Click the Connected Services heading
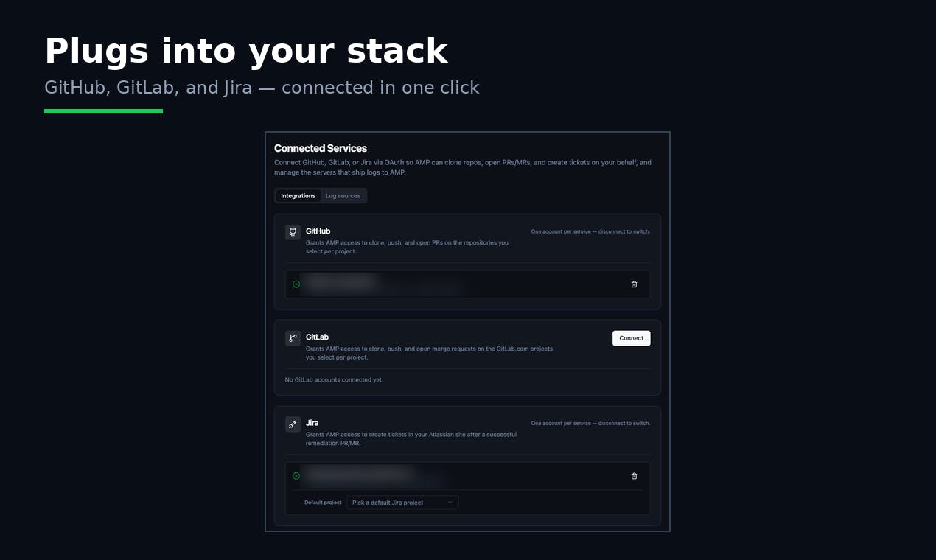Image resolution: width=936 pixels, height=560 pixels. (x=321, y=148)
